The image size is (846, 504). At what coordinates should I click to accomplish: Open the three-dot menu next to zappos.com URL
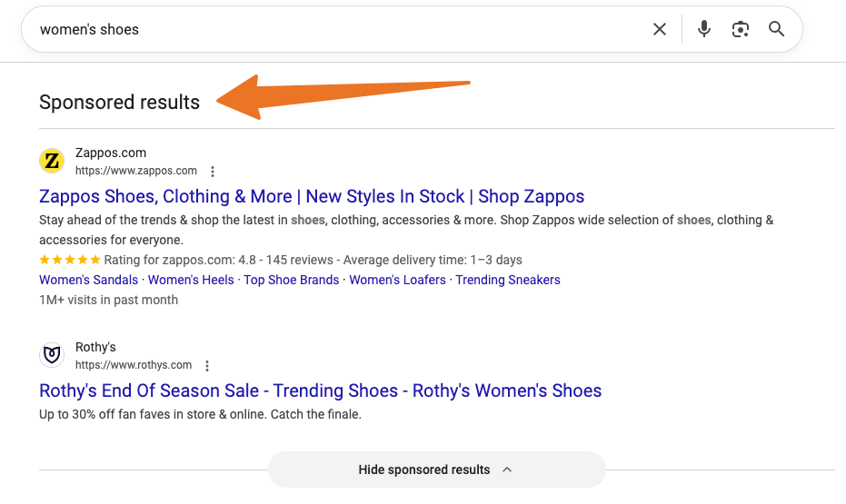click(213, 172)
